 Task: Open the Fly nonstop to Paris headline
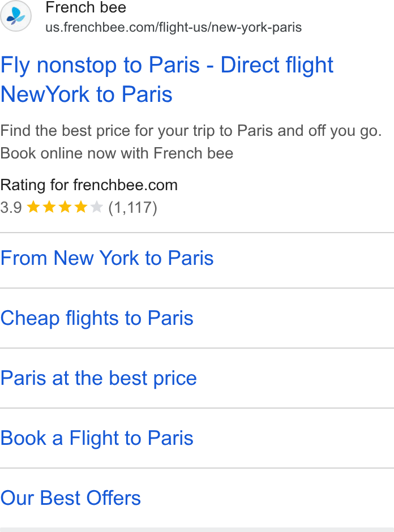click(166, 79)
